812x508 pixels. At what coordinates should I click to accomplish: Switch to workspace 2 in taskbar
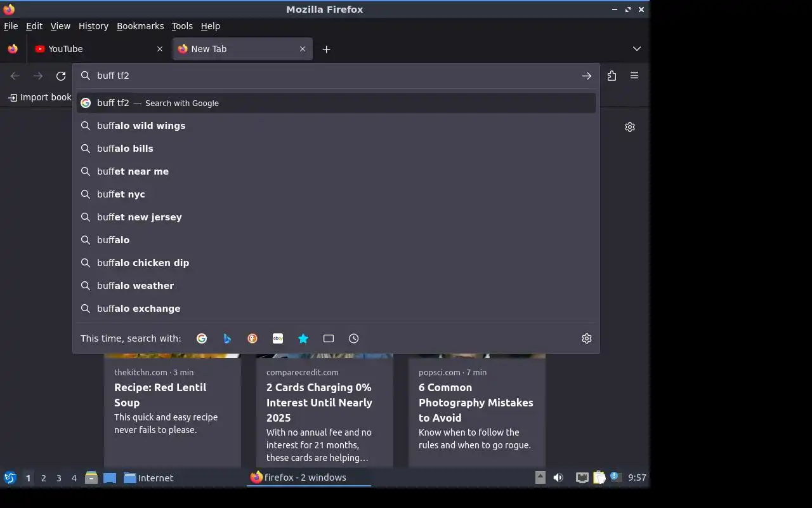coord(43,478)
